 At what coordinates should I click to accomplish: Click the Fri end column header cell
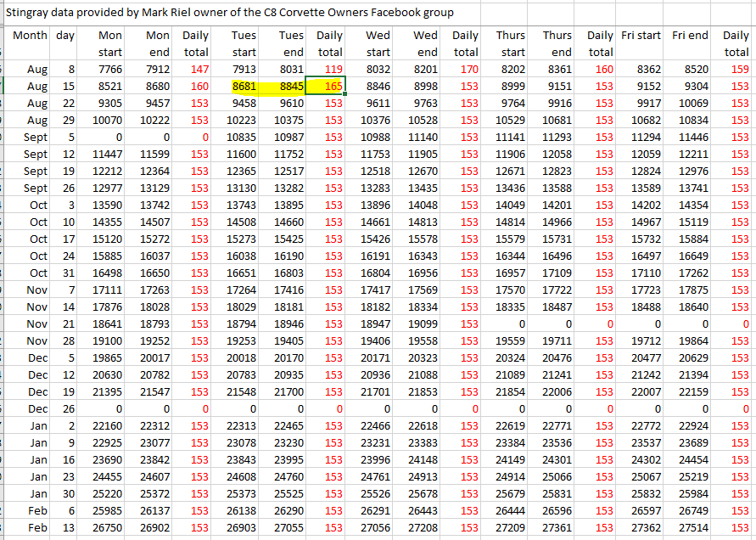pos(689,36)
